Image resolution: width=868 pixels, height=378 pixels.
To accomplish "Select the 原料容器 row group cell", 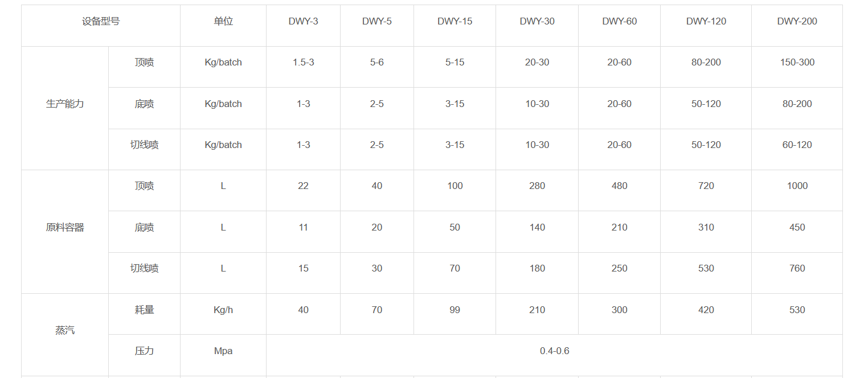I will [x=65, y=228].
